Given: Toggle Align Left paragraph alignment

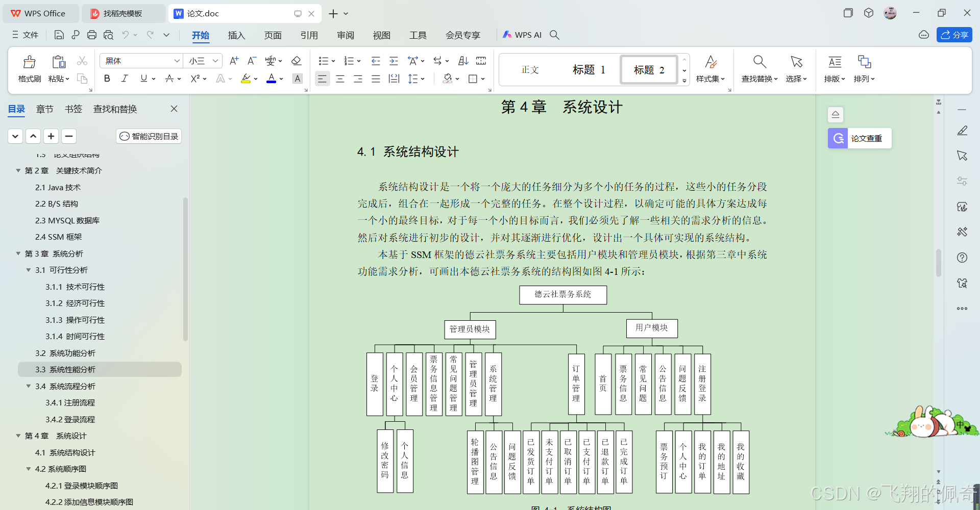Looking at the screenshot, I should pyautogui.click(x=322, y=79).
